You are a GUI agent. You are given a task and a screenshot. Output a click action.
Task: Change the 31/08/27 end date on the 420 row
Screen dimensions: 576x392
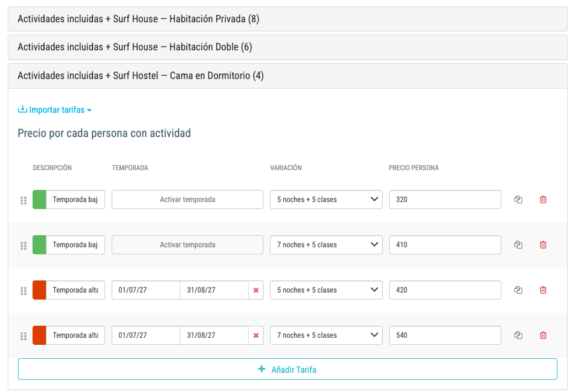pos(214,290)
